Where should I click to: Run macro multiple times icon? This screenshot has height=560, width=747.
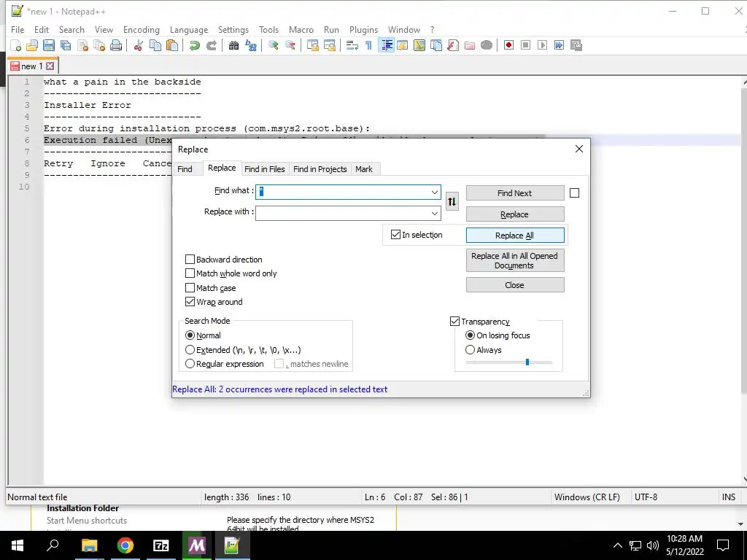tap(559, 45)
